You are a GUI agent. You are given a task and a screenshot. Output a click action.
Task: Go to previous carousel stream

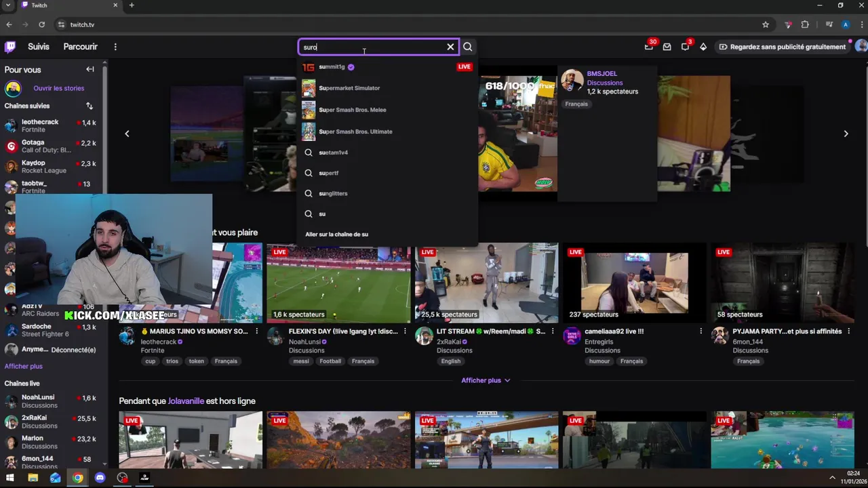127,134
